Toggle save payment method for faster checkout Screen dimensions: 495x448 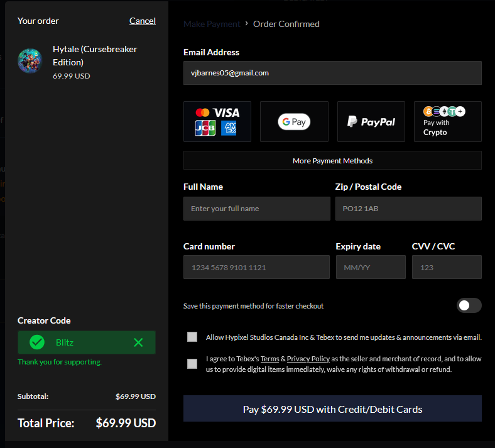pyautogui.click(x=469, y=305)
